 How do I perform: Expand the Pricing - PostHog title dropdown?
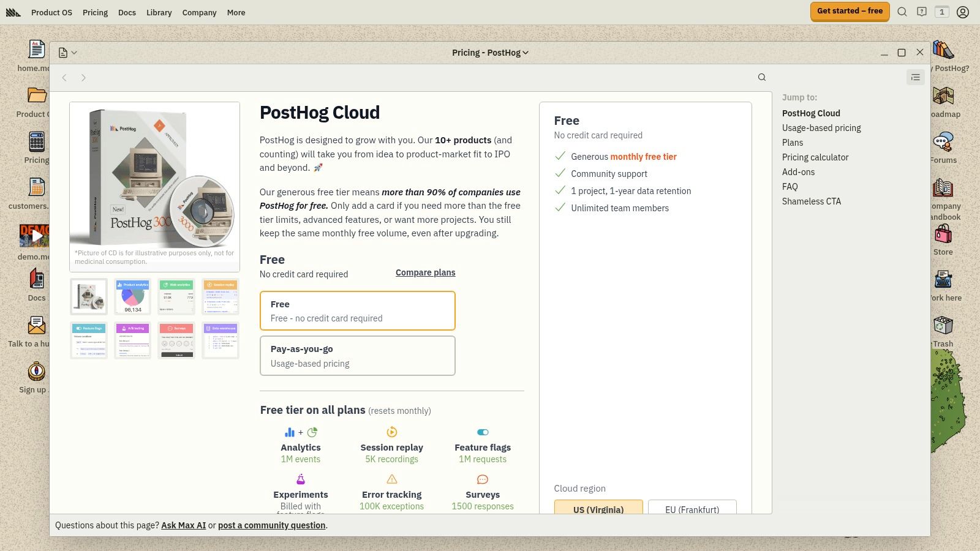(x=490, y=53)
